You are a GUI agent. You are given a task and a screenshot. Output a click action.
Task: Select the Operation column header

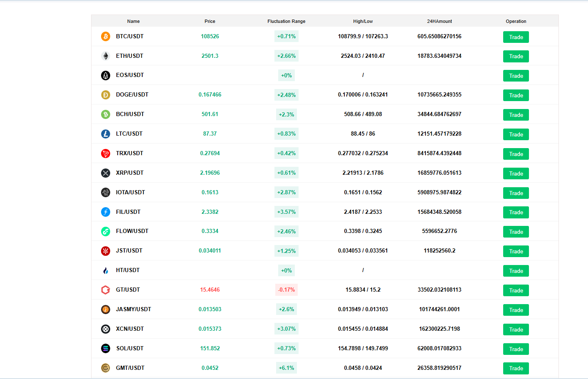[x=516, y=21]
